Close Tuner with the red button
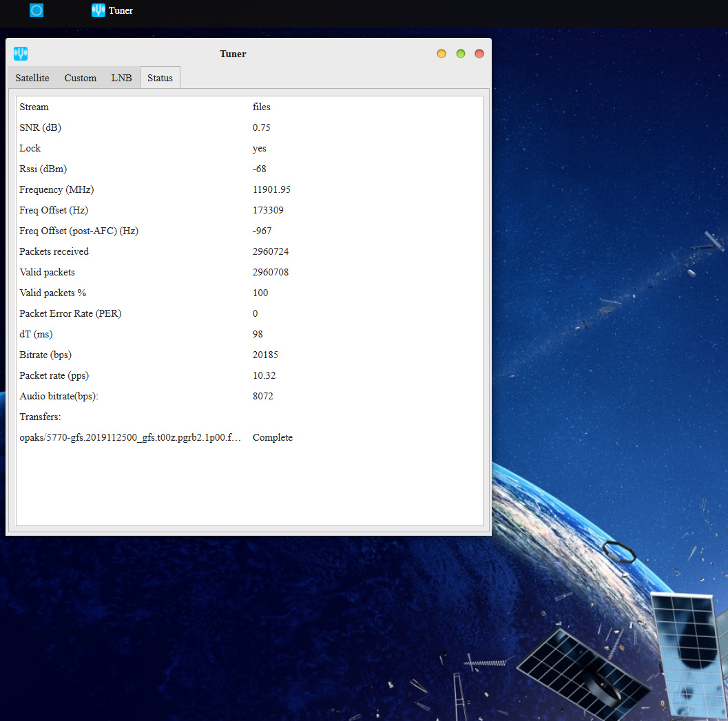 tap(479, 54)
